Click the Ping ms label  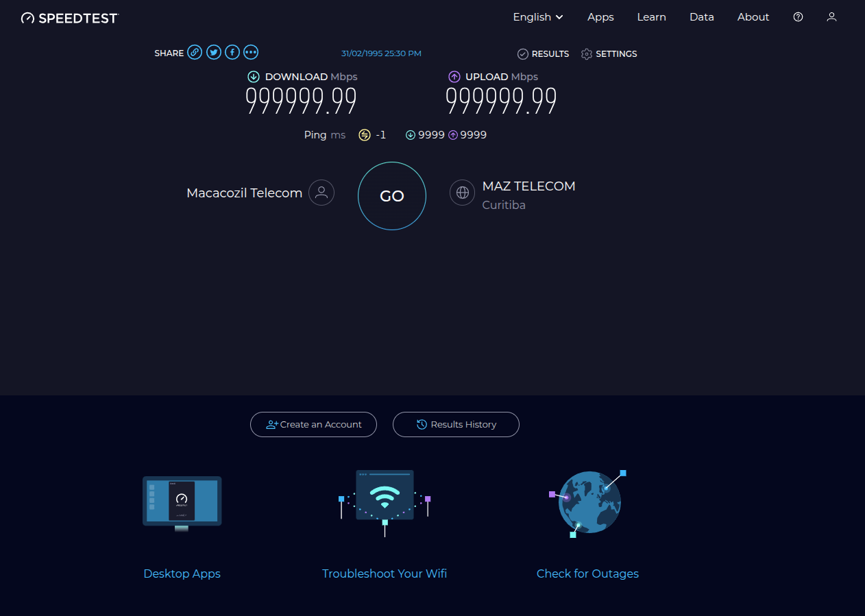[x=325, y=135]
